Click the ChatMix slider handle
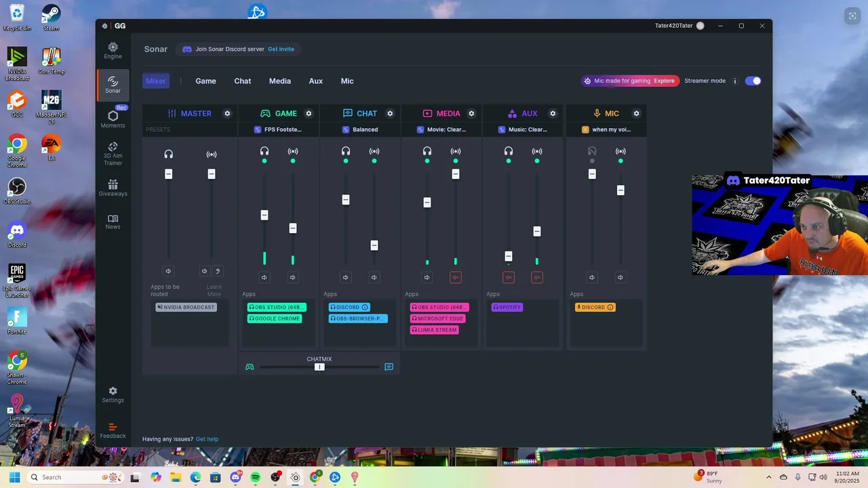868x488 pixels. point(319,367)
